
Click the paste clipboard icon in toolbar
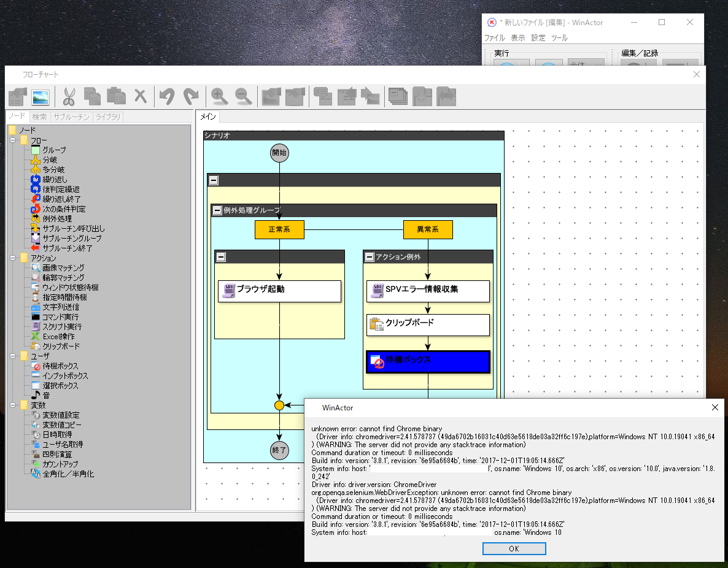116,96
